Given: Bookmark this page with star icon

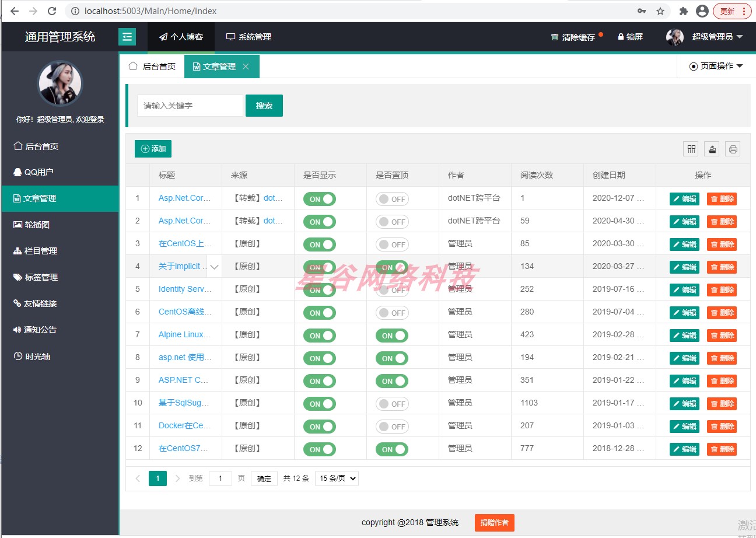Looking at the screenshot, I should 660,11.
